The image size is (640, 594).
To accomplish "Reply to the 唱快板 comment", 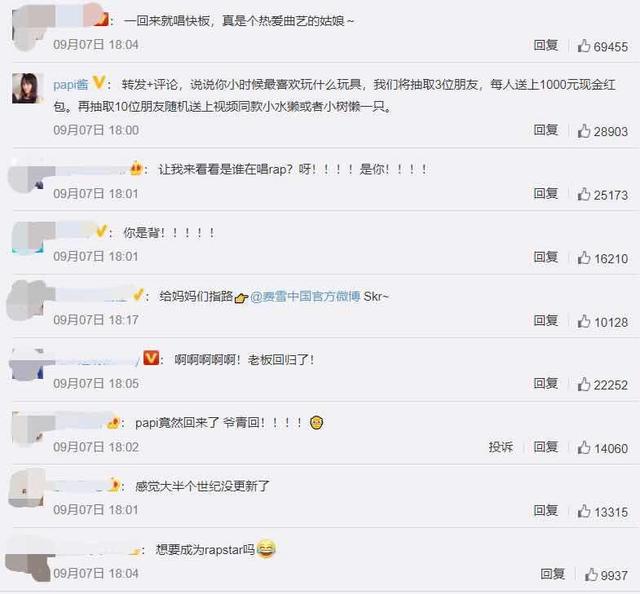I will pyautogui.click(x=546, y=45).
